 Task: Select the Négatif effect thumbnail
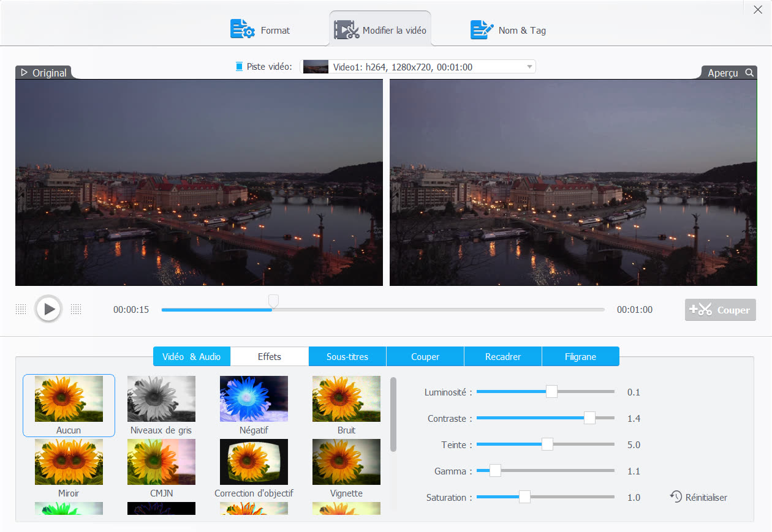tap(254, 399)
